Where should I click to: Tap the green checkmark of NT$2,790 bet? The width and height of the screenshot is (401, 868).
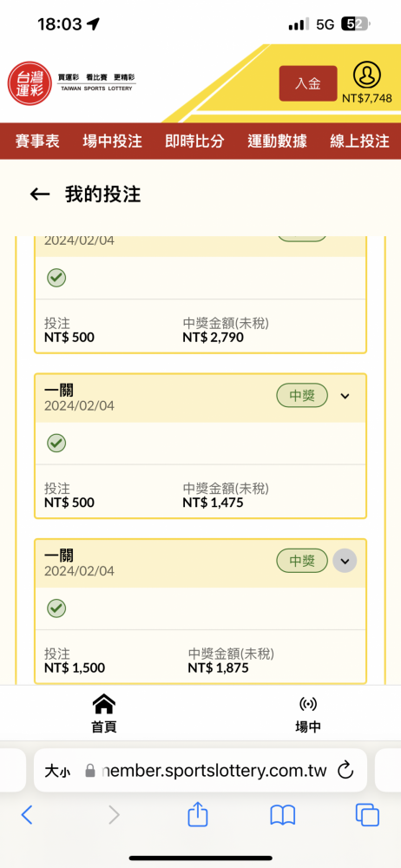coord(56,278)
